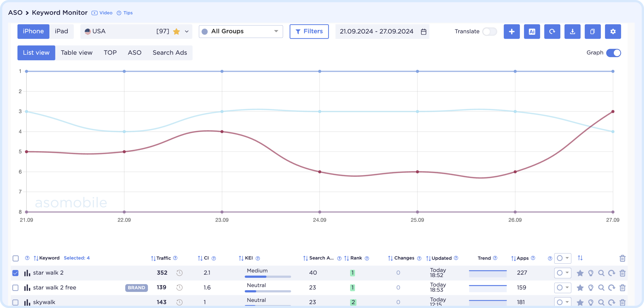Check the star walk 2 free row checkbox
Image resolution: width=644 pixels, height=308 pixels.
[15, 288]
